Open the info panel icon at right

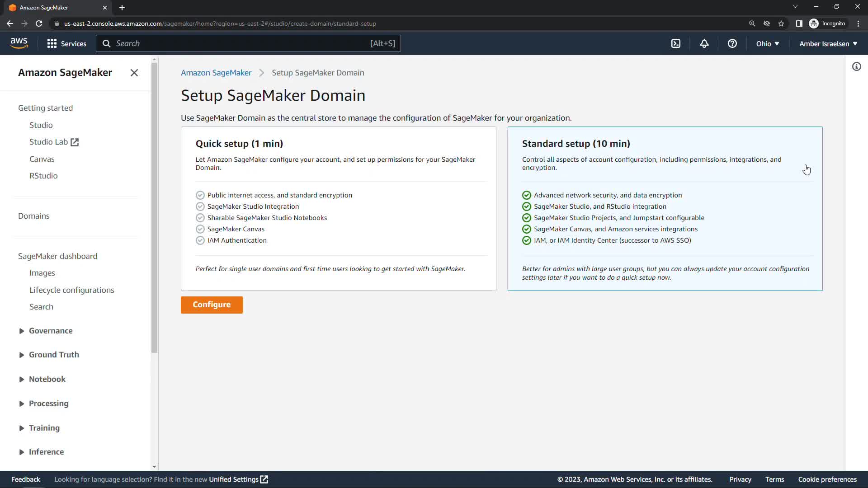[x=857, y=67]
